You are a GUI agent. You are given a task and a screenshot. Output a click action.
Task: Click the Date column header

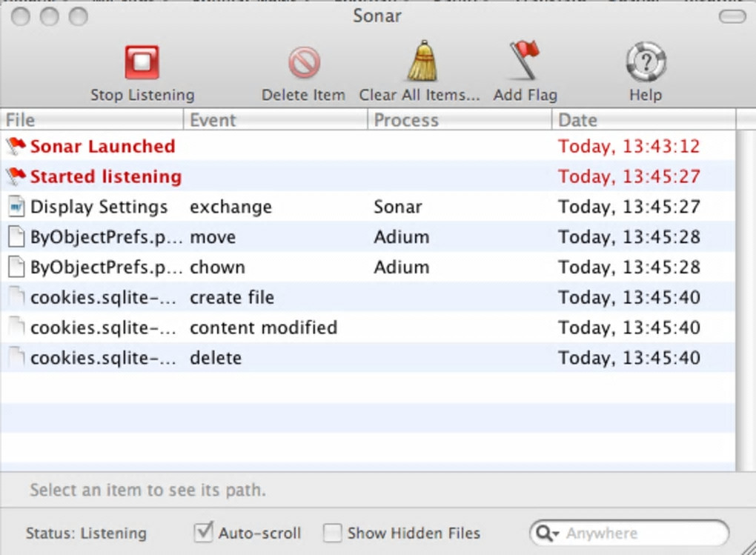point(643,120)
